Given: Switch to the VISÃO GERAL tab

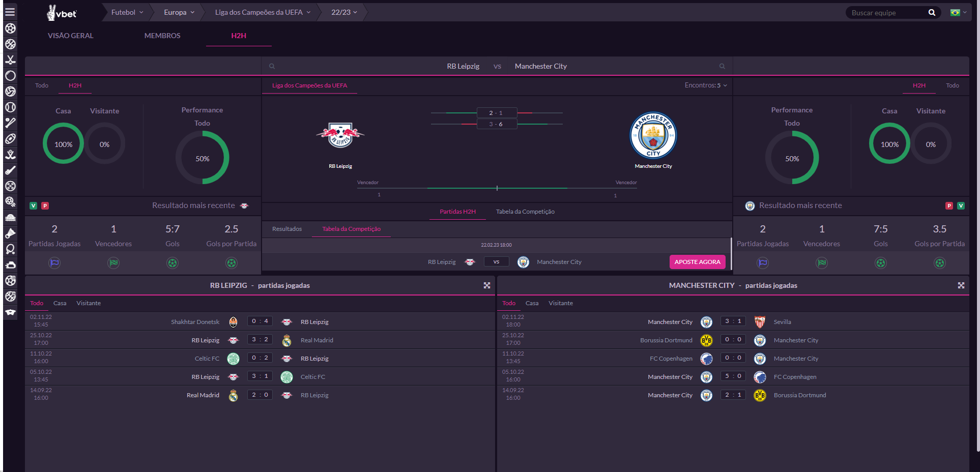Looking at the screenshot, I should point(71,36).
